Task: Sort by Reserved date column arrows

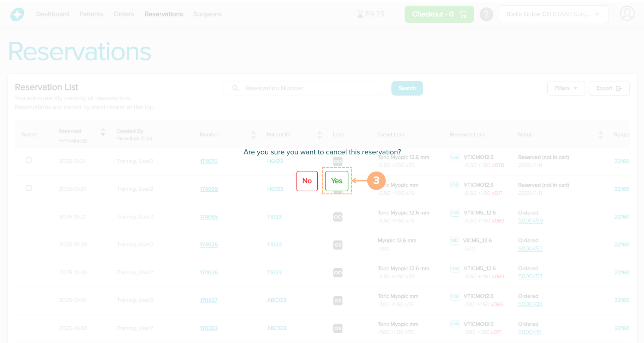Action: tap(103, 132)
